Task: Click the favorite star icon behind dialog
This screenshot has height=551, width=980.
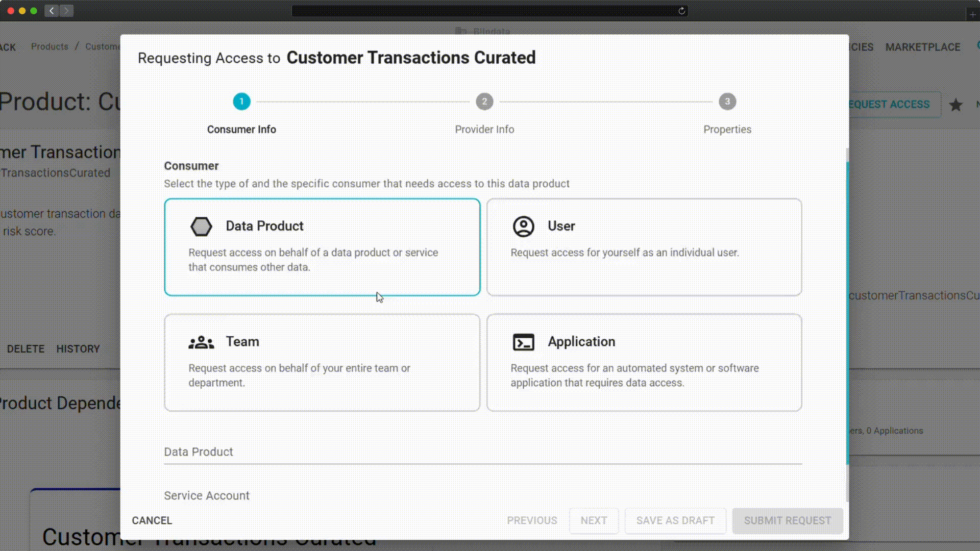Action: [x=955, y=105]
